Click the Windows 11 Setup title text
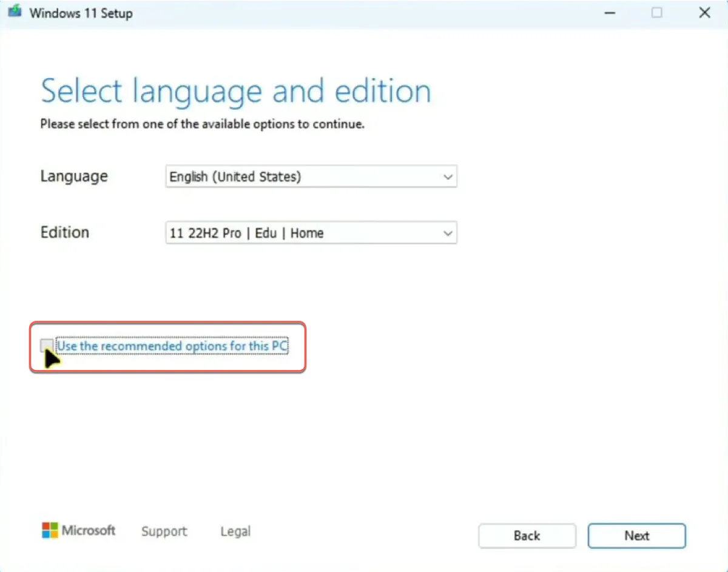 79,13
